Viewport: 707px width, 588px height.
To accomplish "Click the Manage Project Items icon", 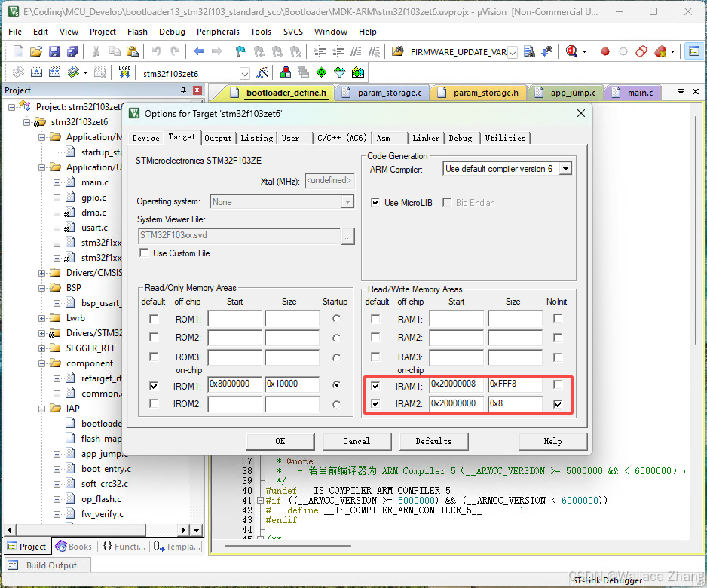I will (286, 72).
